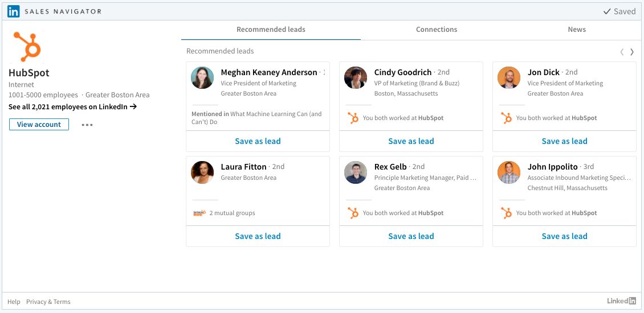644x313 pixels.
Task: Click HubSpot icon in John Ippolito's card
Action: pyautogui.click(x=506, y=213)
